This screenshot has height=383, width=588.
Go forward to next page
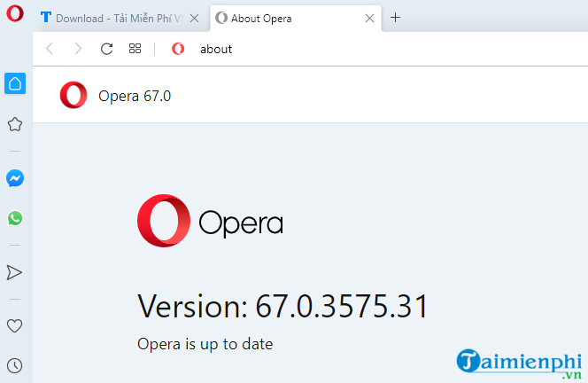click(78, 49)
